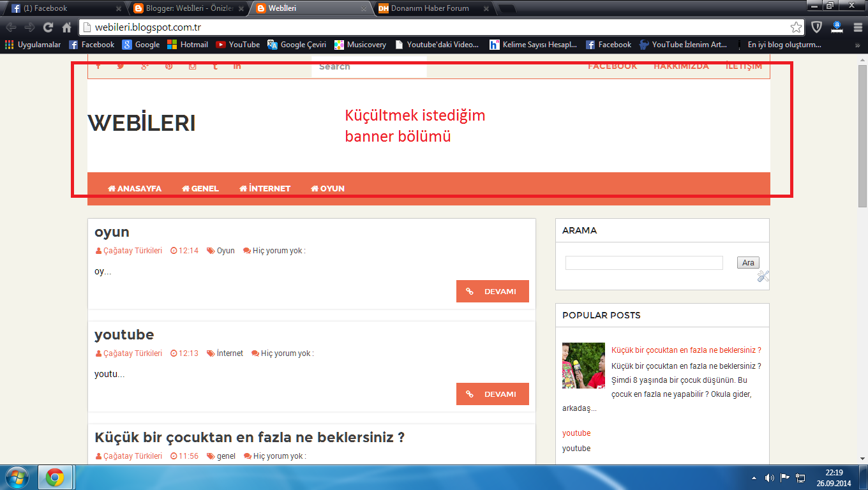Click the Chrome taskbar button

coord(56,477)
